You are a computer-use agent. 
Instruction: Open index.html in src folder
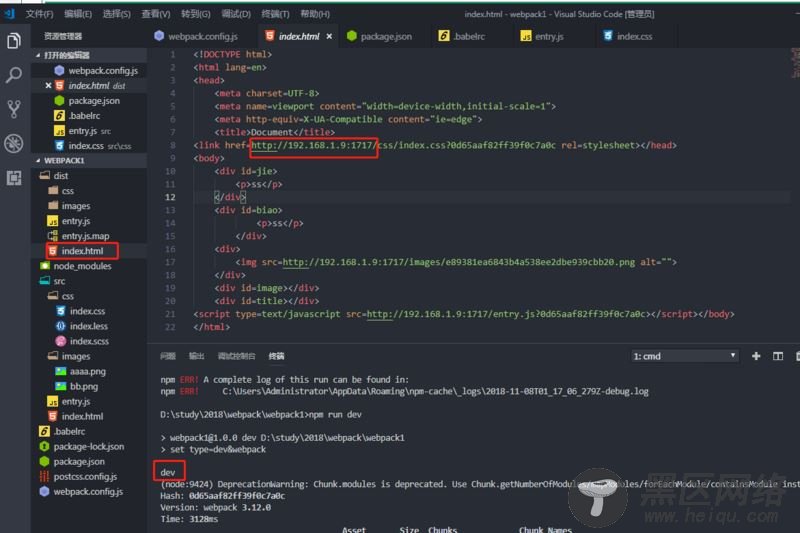coord(82,416)
